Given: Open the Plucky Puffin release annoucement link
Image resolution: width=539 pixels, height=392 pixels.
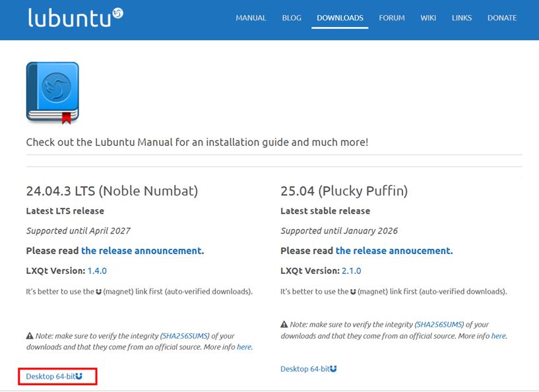Looking at the screenshot, I should pos(395,251).
